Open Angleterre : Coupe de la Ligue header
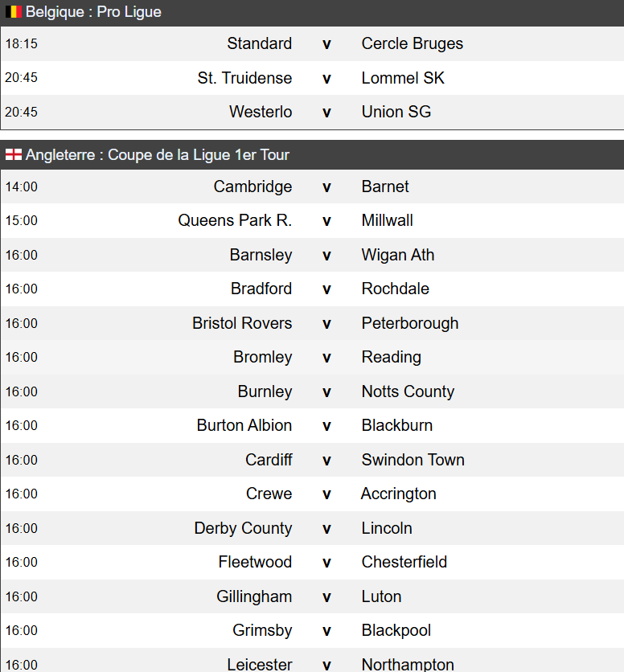Screen dimensions: 624x672 [312, 154]
